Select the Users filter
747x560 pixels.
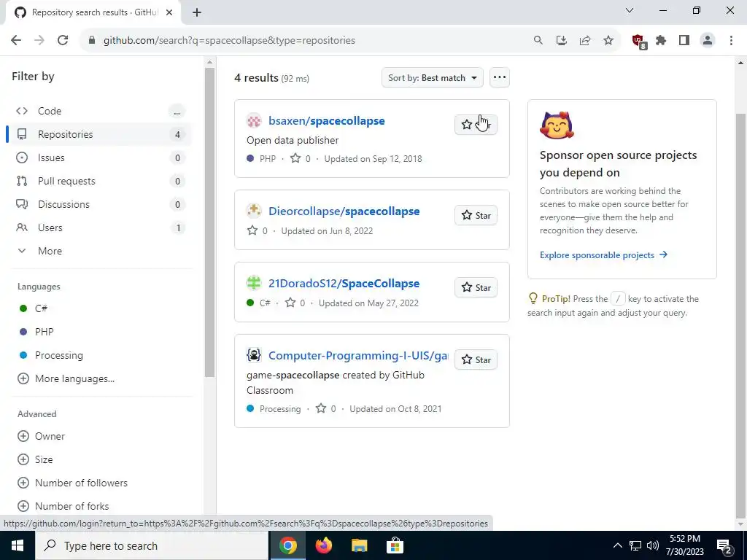pos(99,227)
